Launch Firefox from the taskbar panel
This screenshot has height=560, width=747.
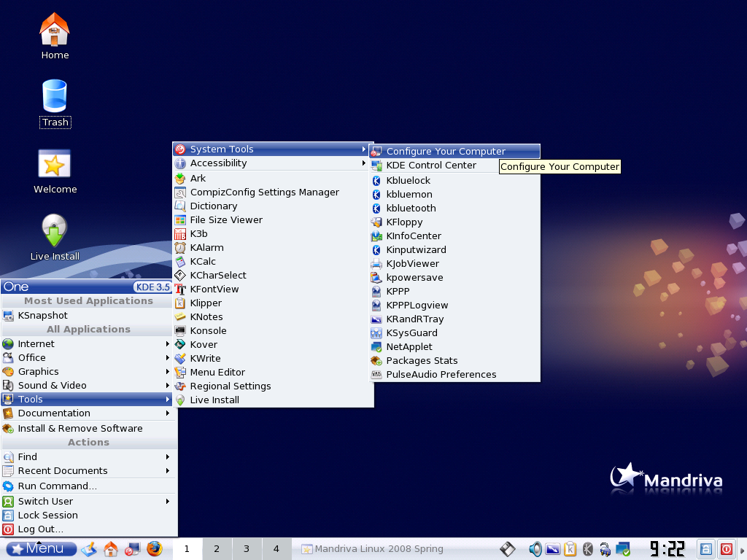click(154, 549)
